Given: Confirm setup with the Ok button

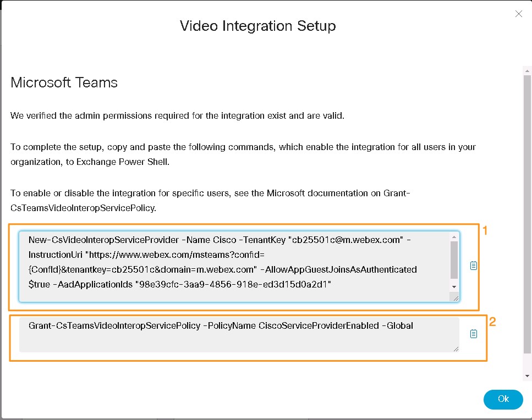Looking at the screenshot, I should pyautogui.click(x=503, y=399).
